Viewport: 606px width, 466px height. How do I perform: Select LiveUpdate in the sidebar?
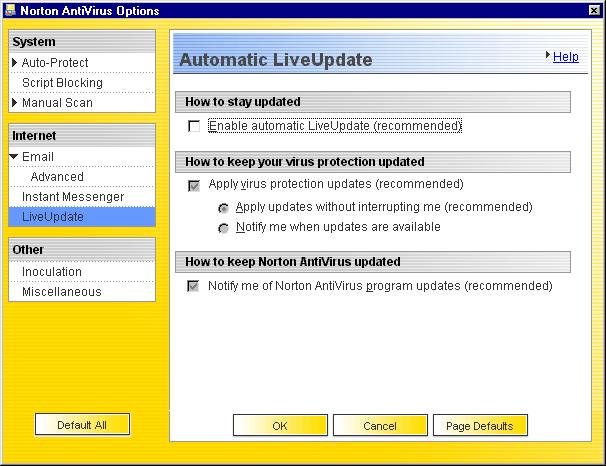pos(53,217)
